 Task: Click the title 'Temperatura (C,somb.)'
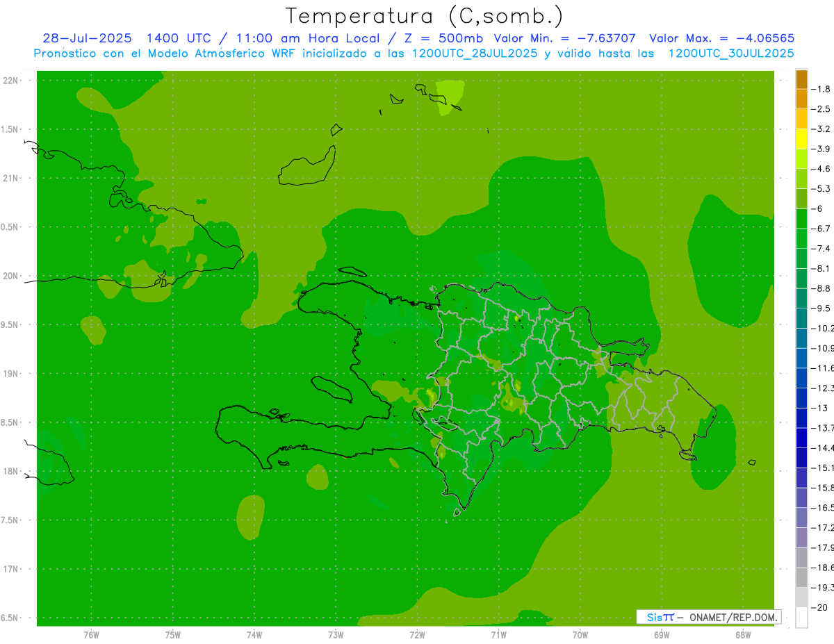[x=425, y=16]
